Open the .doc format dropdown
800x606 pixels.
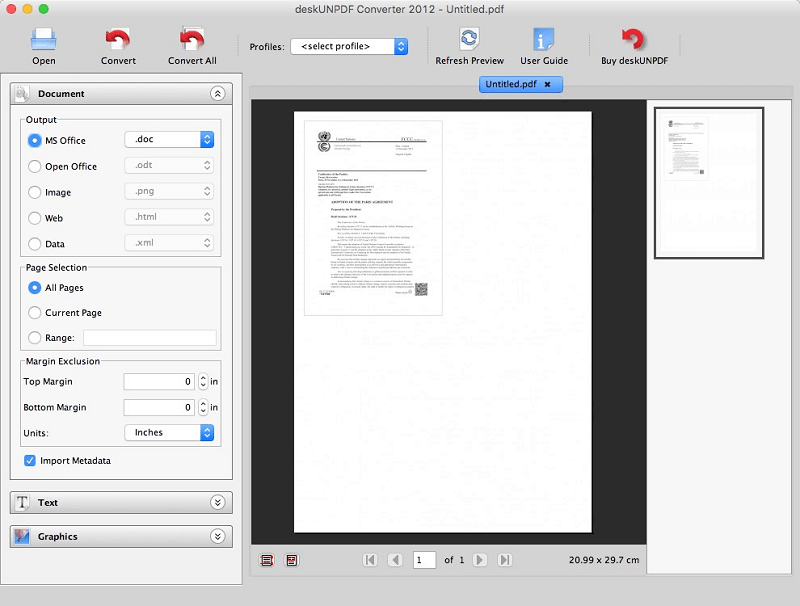click(168, 139)
